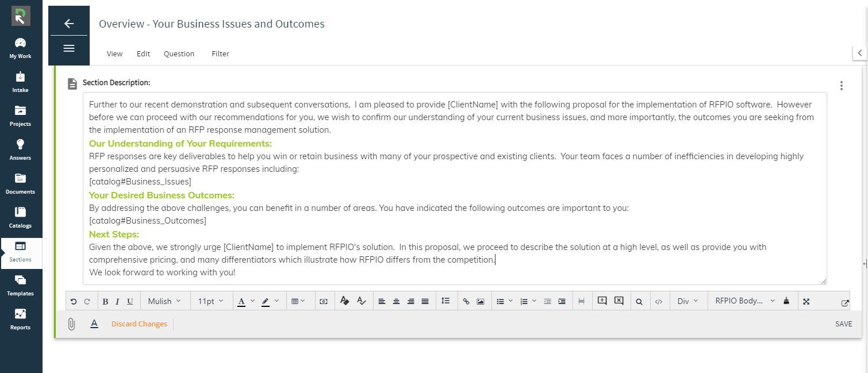Align text left
The width and height of the screenshot is (868, 373).
(x=382, y=301)
